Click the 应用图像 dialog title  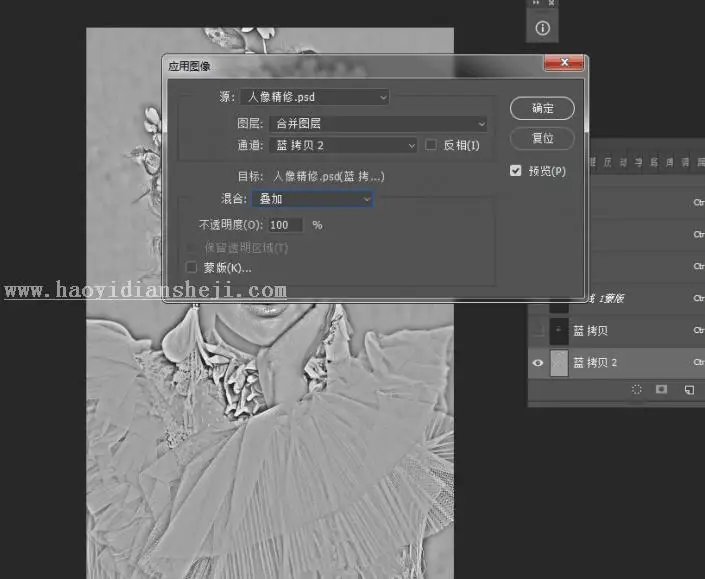189,67
